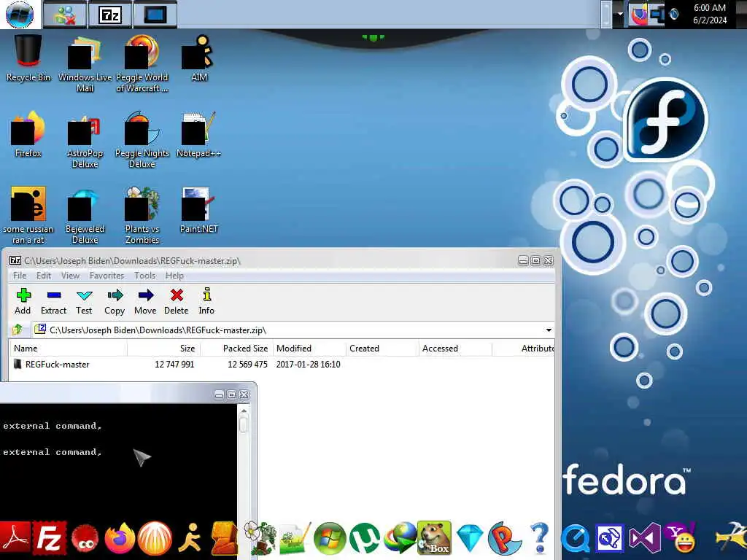Sort by the Accessed column header
Viewport: 747px width, 560px height.
click(455, 349)
